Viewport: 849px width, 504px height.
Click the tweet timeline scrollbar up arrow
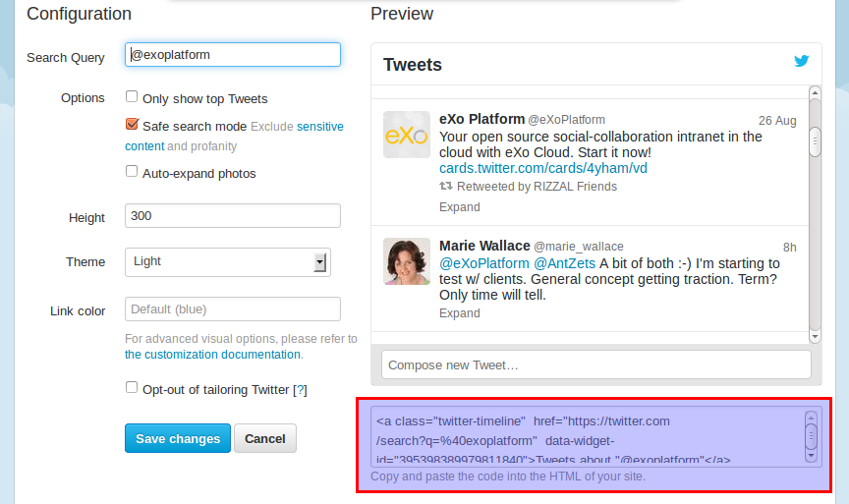(x=815, y=93)
